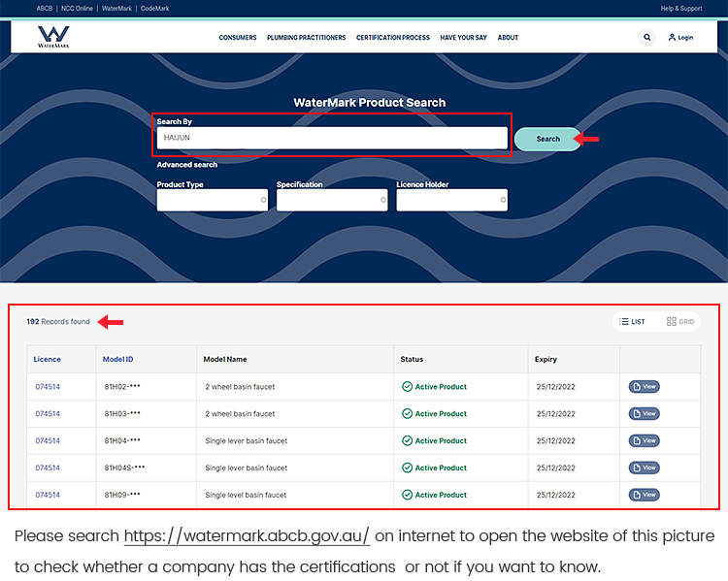Click the Search By text field
728x581 pixels.
tap(331, 138)
